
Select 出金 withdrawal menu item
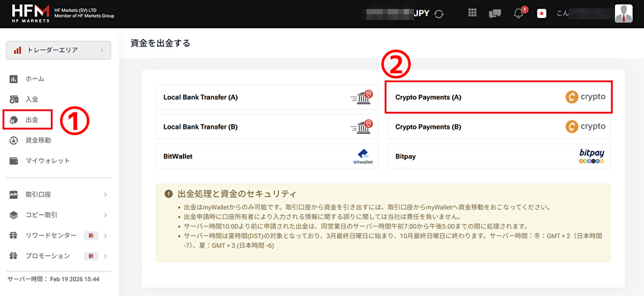tap(32, 120)
